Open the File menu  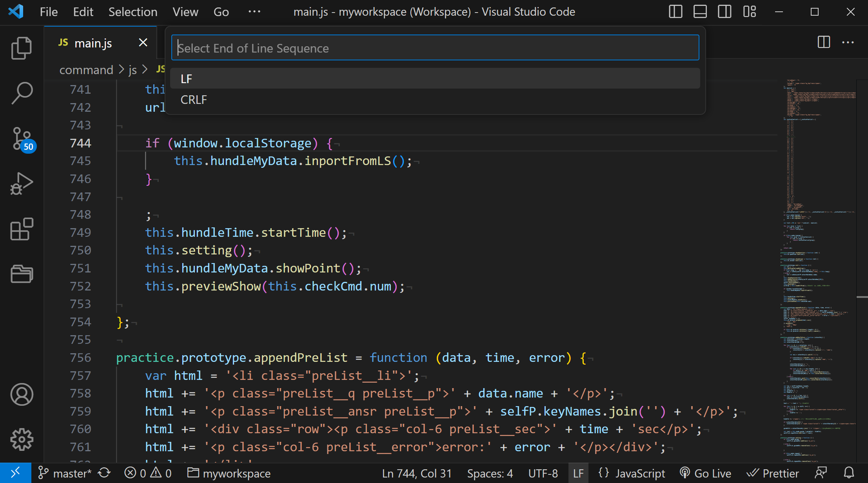49,12
